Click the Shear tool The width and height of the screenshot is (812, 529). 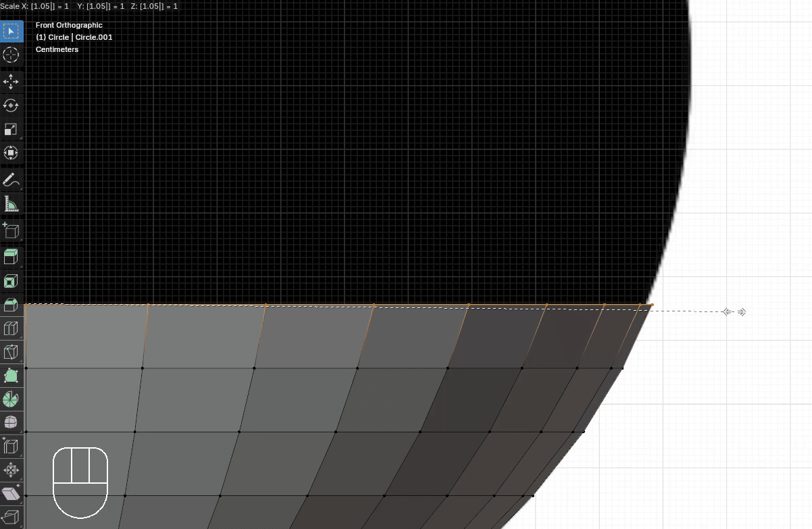pyautogui.click(x=11, y=494)
